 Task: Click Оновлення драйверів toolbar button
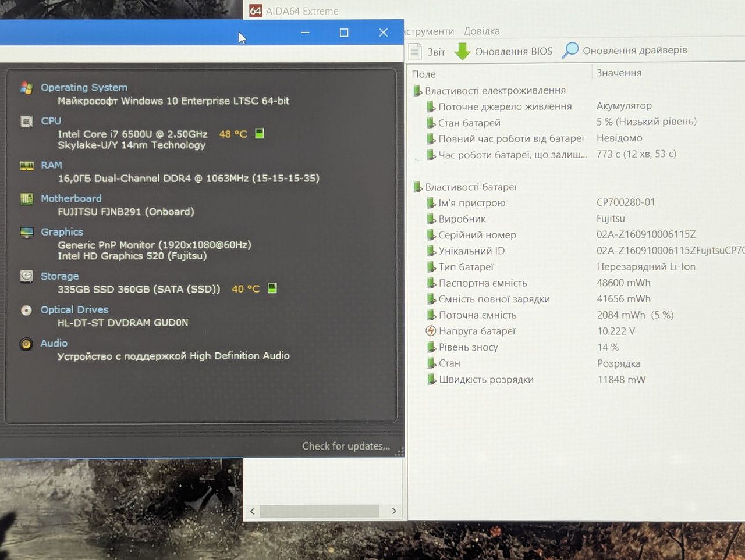625,51
